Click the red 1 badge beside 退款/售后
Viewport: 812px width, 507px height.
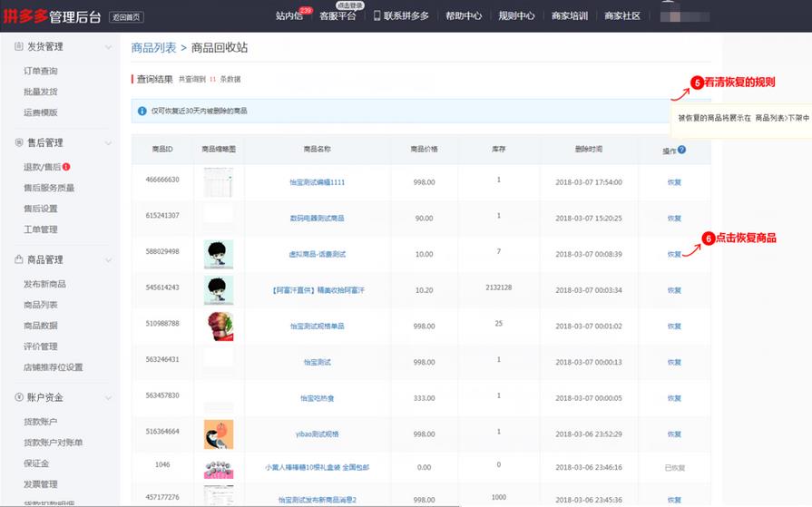point(66,167)
